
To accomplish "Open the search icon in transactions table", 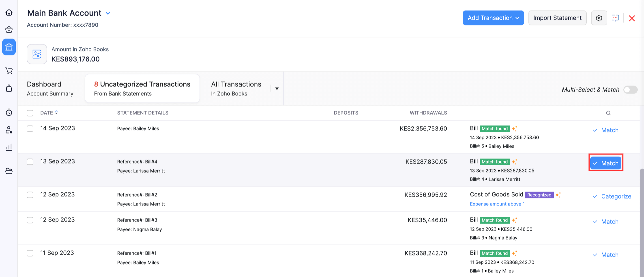I will click(608, 113).
